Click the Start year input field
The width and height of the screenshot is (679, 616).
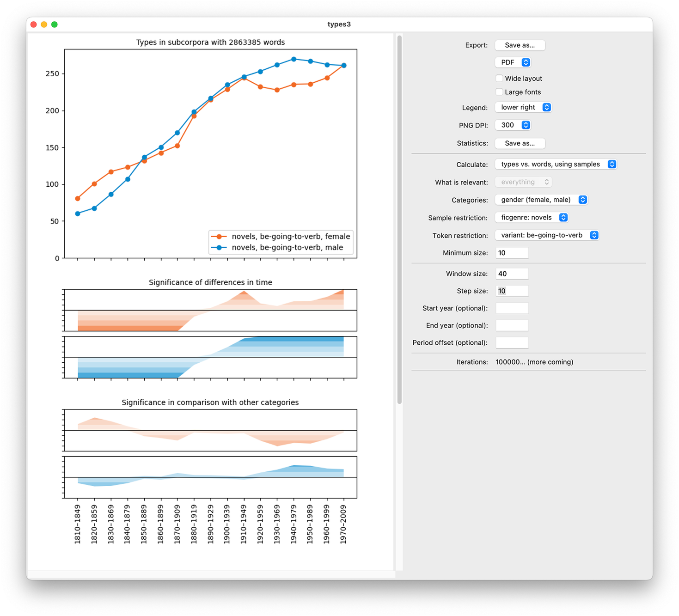pos(512,308)
